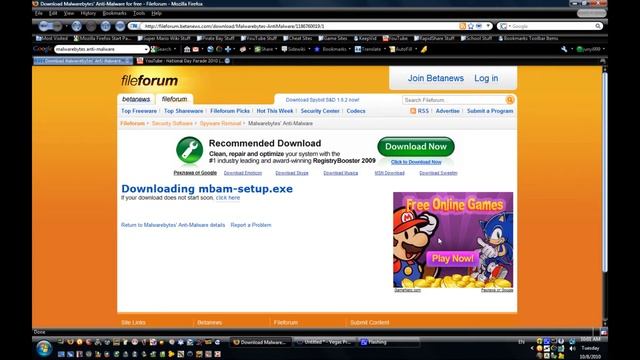The height and width of the screenshot is (360, 640).
Task: Click the Firefox reload button
Action: pyautogui.click(x=76, y=26)
